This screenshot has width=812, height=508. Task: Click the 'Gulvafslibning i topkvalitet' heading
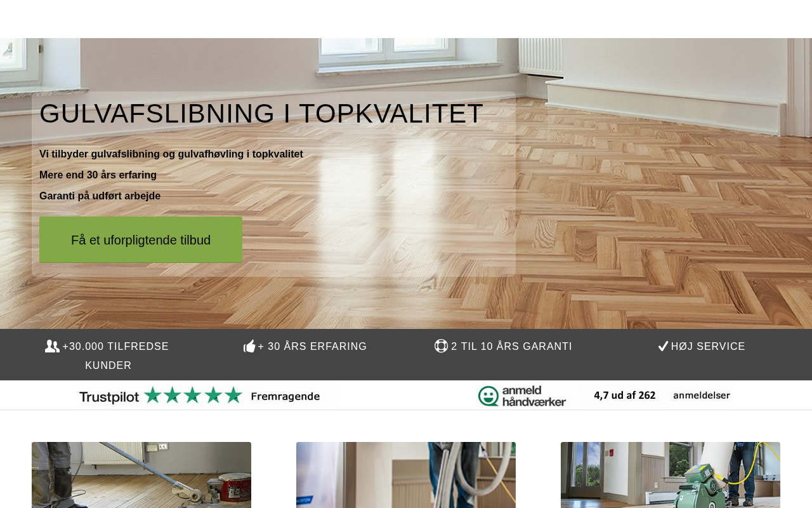[261, 114]
